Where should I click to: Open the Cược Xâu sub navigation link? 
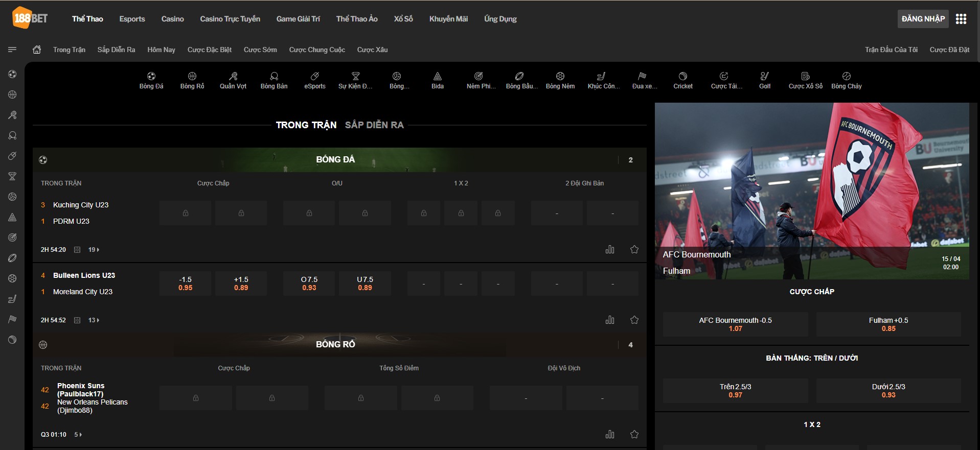click(x=372, y=50)
